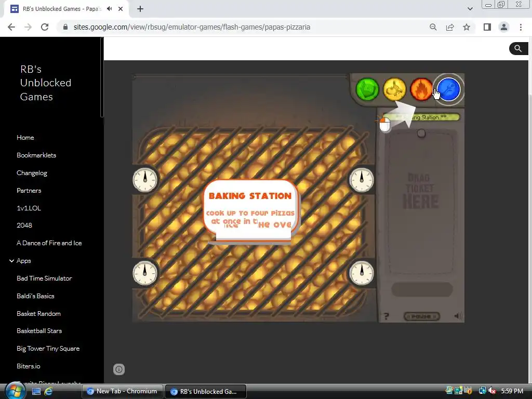Open Bad Time Simulator

(x=44, y=278)
